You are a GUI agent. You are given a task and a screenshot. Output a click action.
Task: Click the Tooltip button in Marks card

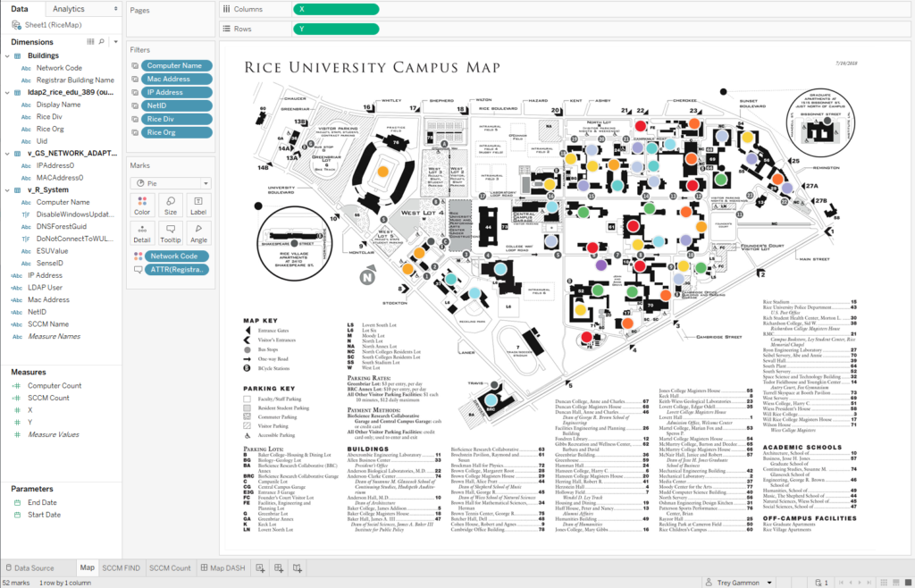coord(171,233)
